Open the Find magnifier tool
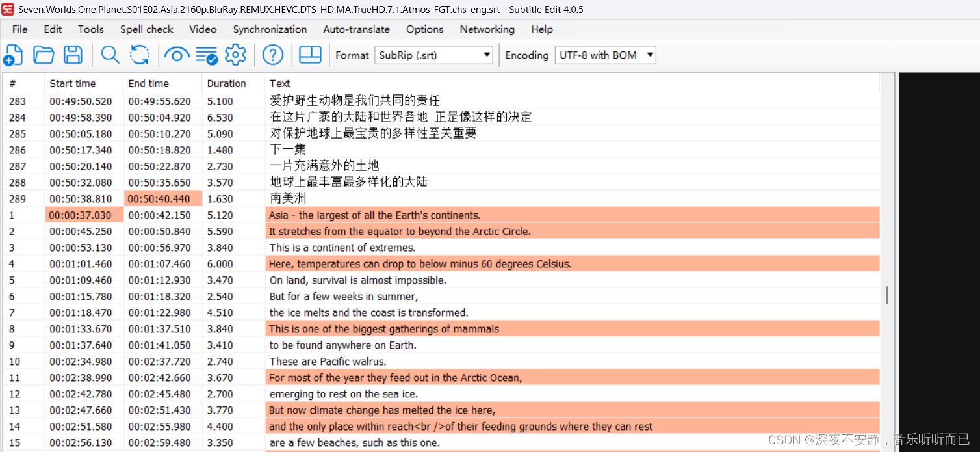980x452 pixels. pos(110,55)
